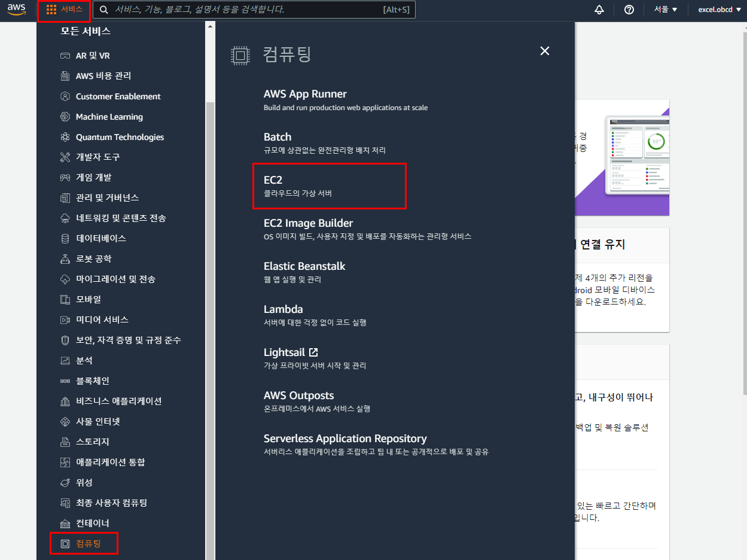Screen dimensions: 747x560
Task: Click the 데이터베이스 database icon
Action: (65, 239)
